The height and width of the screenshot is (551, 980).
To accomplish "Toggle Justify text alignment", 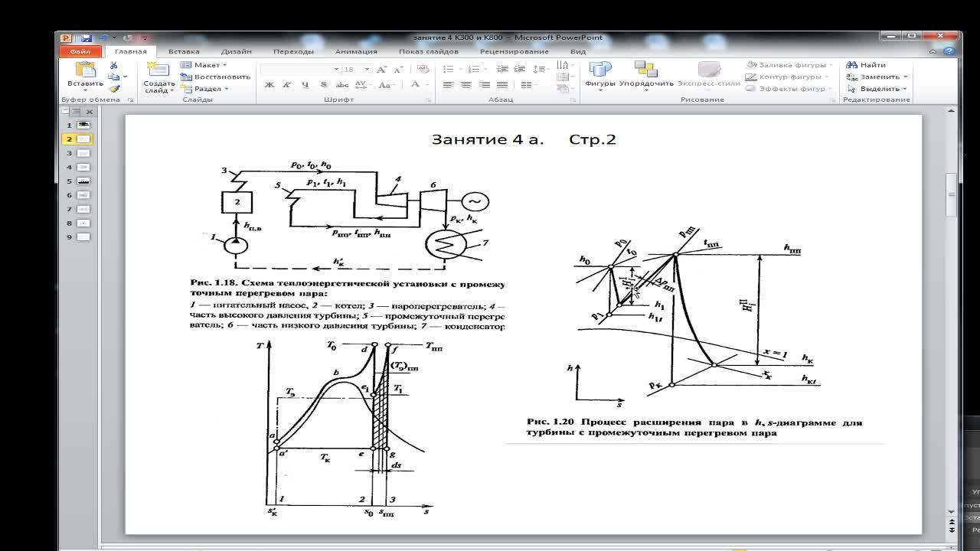I will (502, 85).
